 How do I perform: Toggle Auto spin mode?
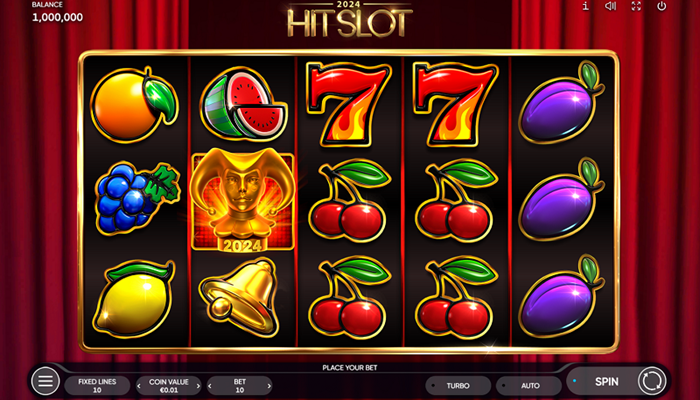[529, 386]
